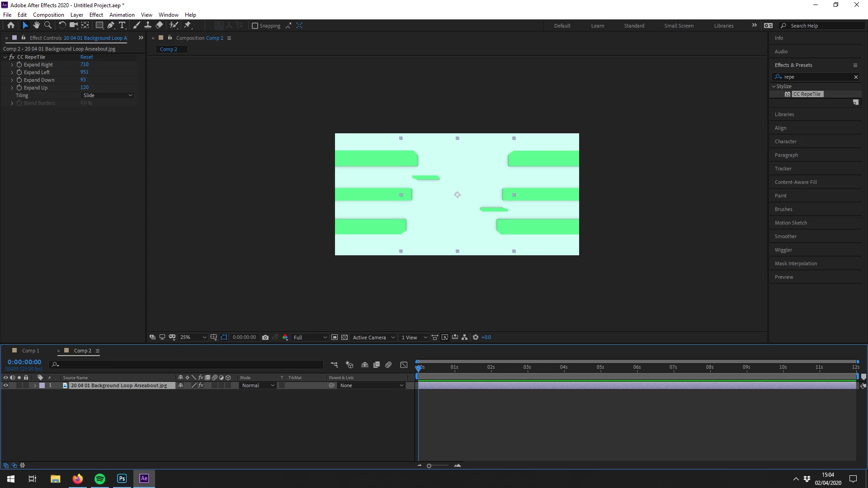Expand the Expand Down property
The height and width of the screenshot is (488, 868).
point(12,80)
